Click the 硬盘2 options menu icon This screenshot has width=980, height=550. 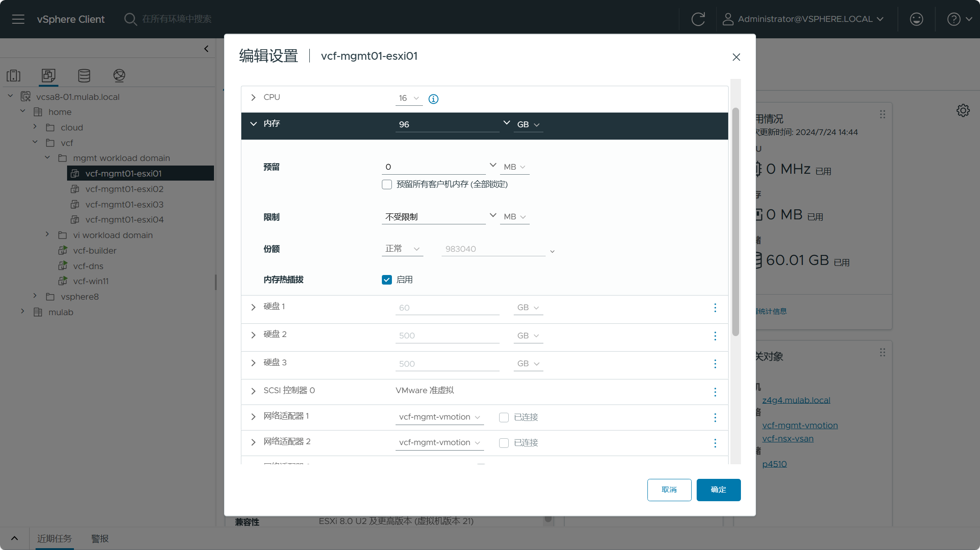pos(715,335)
